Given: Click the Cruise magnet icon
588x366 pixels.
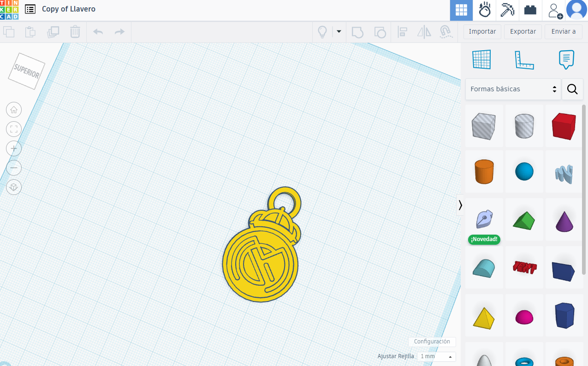Looking at the screenshot, I should [x=445, y=32].
